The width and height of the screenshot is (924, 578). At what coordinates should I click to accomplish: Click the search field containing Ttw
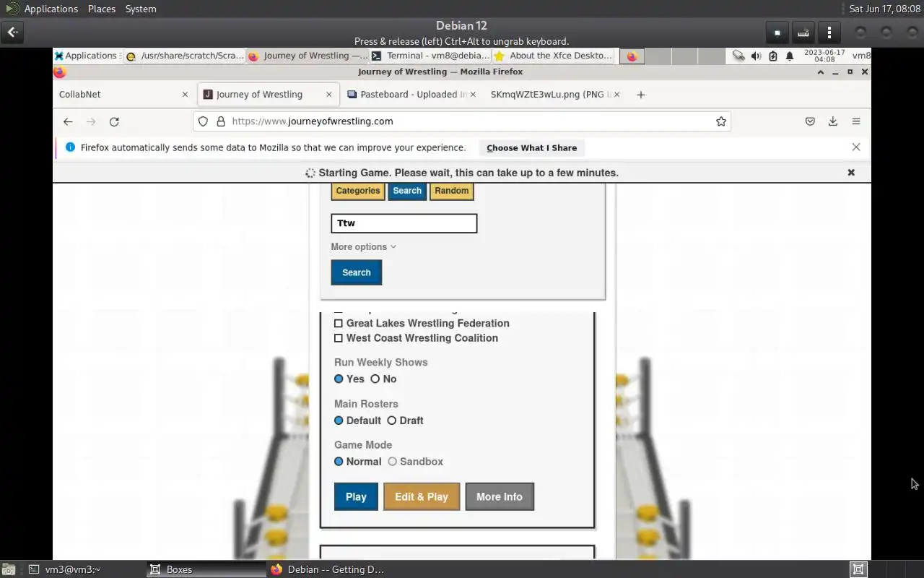[404, 223]
